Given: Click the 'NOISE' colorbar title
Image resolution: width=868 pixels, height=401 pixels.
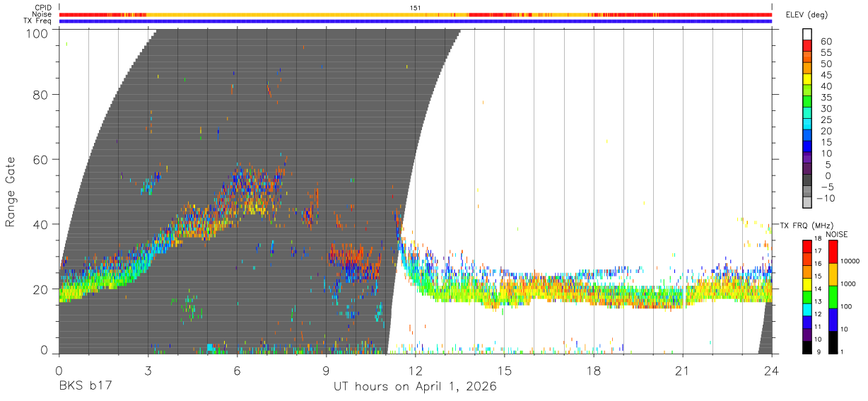Looking at the screenshot, I should (x=837, y=235).
